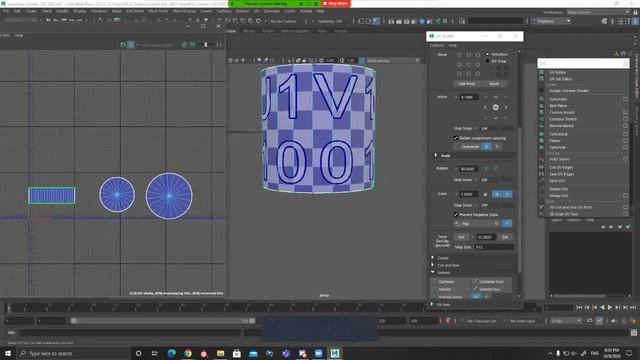Image resolution: width=640 pixels, height=360 pixels.
Task: Toggle Unfold Along U button
Action: pyautogui.click(x=476, y=297)
